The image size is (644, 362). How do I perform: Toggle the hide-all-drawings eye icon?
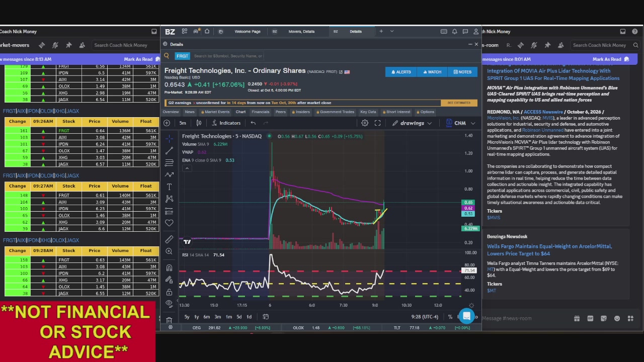pos(169,304)
